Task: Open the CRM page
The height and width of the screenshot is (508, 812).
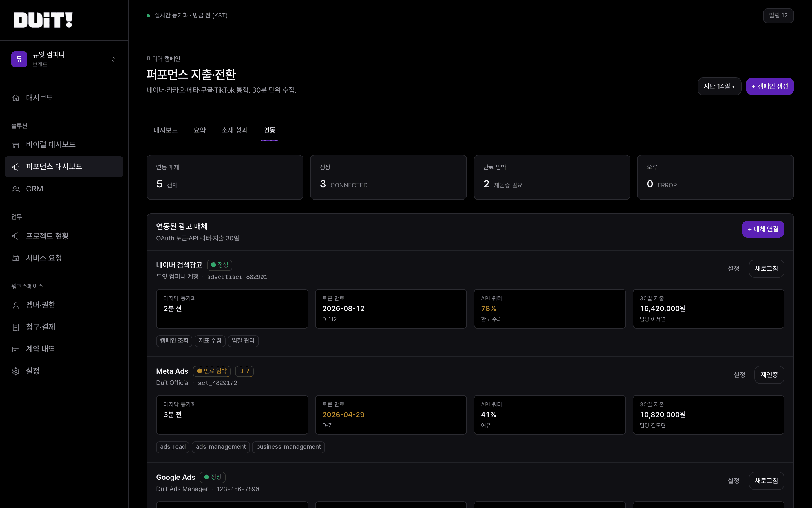Action: click(x=64, y=189)
